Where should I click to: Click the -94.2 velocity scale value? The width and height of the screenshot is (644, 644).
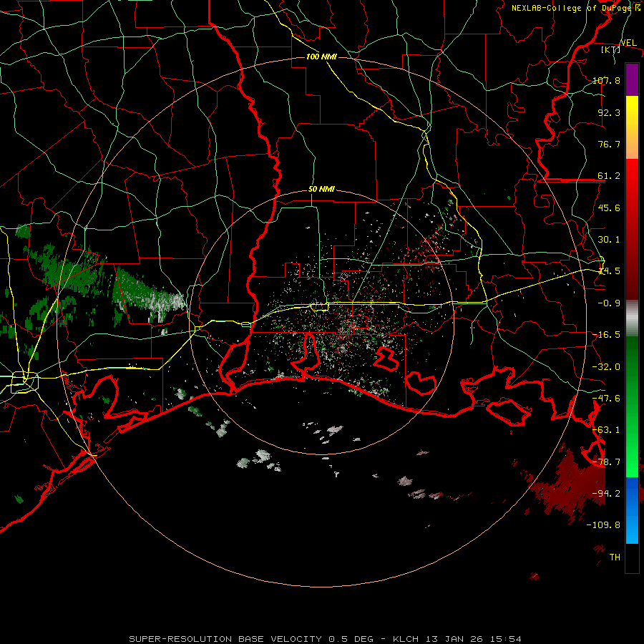[x=607, y=494]
